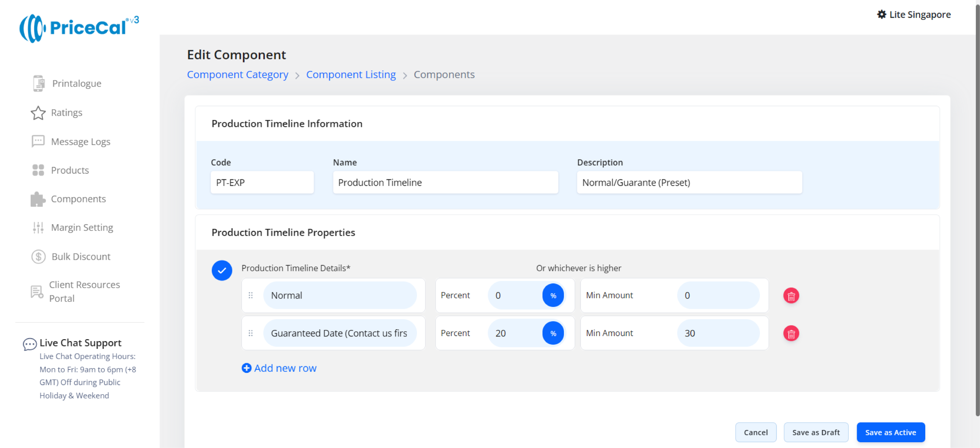Screen dimensions: 980x448
Task: Toggle the percent button for Guaranteed row
Action: (x=553, y=333)
